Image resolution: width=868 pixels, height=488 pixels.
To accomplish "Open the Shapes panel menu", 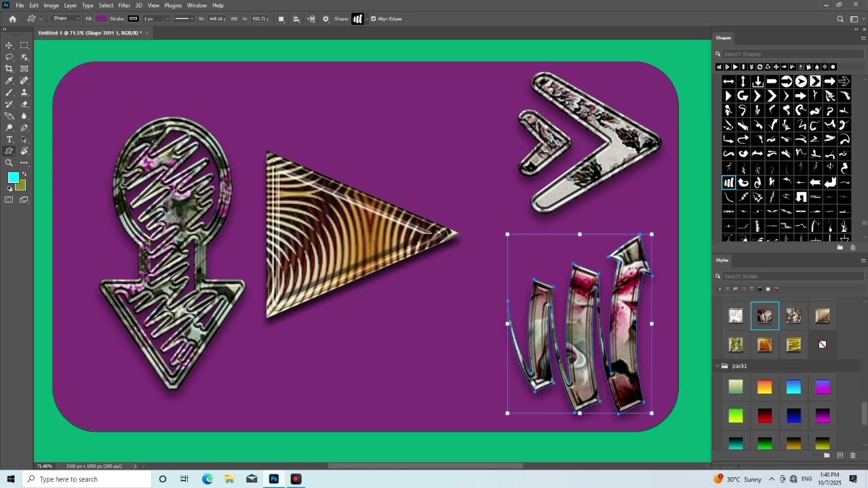I will tap(863, 38).
